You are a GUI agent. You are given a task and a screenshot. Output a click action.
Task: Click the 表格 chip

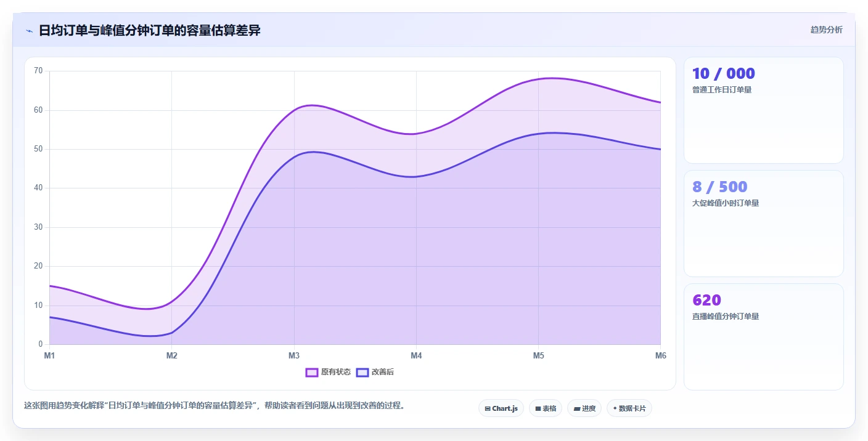(x=546, y=408)
